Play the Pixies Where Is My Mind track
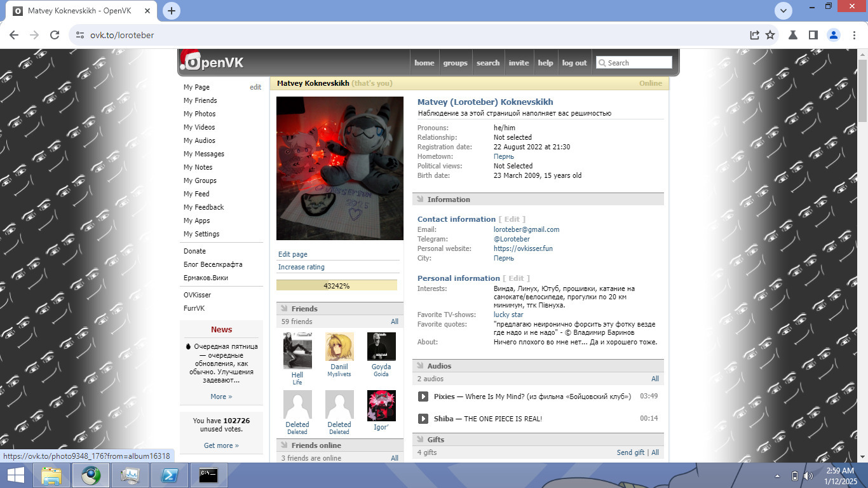 (x=423, y=396)
